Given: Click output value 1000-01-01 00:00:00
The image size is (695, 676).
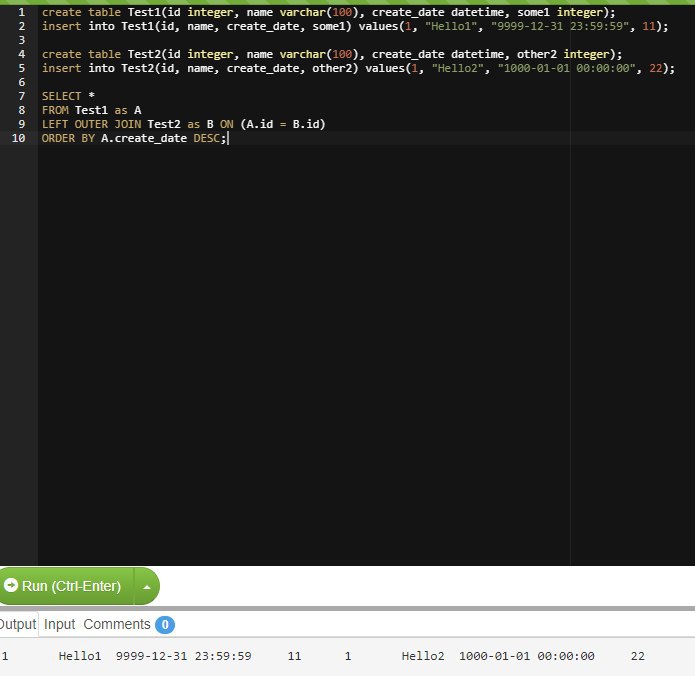Looking at the screenshot, I should click(527, 656).
